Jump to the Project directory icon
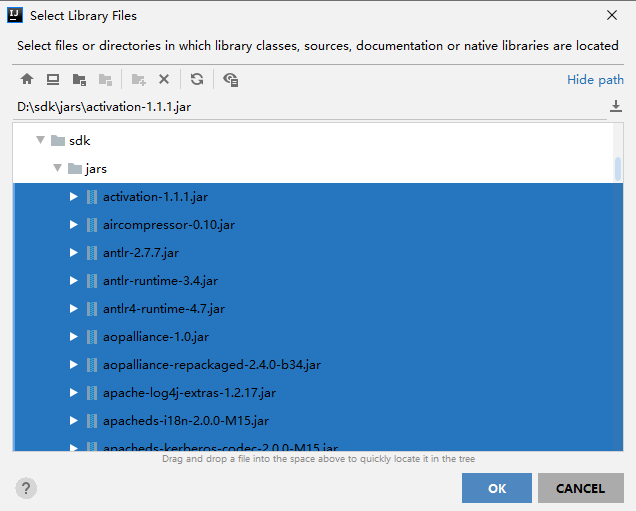This screenshot has height=511, width=636. coord(79,79)
